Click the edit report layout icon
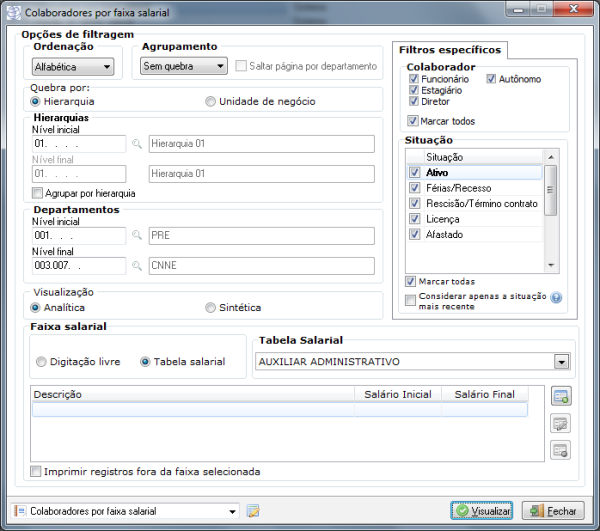The height and width of the screenshot is (531, 600). point(253,511)
